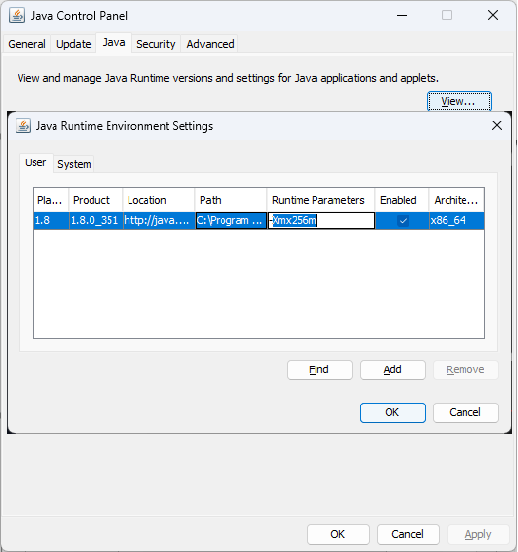Click the Find button

tap(319, 370)
